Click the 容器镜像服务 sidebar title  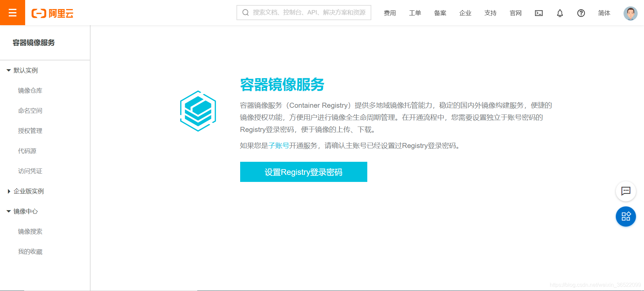pos(34,43)
